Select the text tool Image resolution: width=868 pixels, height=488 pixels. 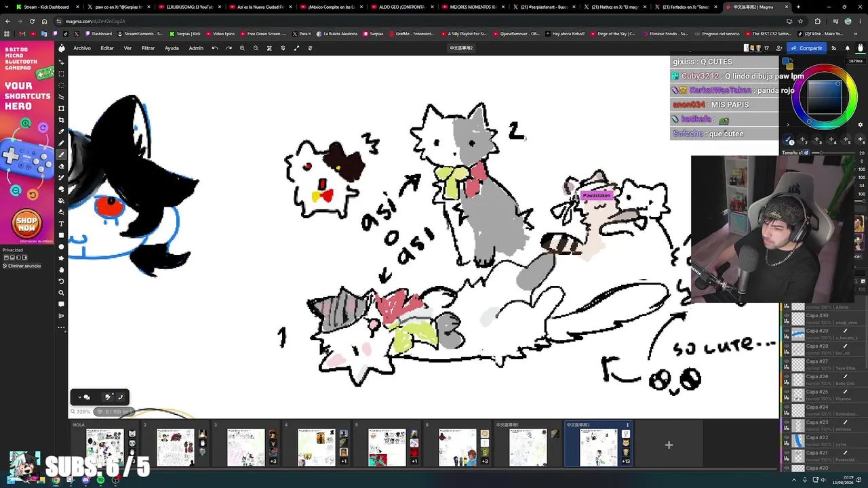(61, 224)
